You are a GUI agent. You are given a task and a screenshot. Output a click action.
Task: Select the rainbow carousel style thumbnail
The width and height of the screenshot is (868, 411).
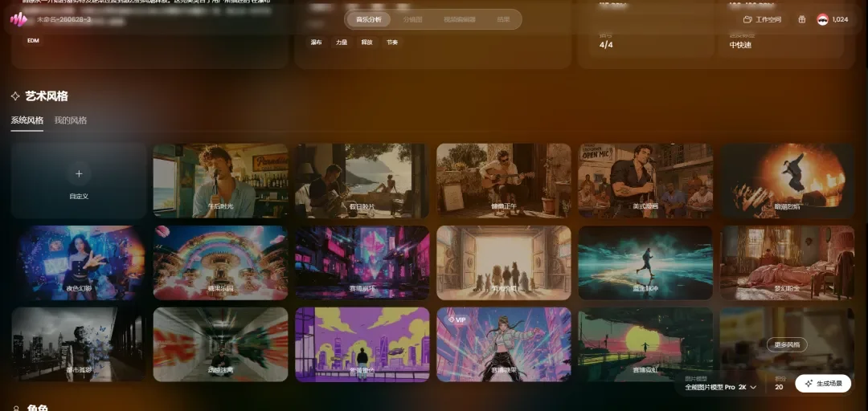point(220,262)
